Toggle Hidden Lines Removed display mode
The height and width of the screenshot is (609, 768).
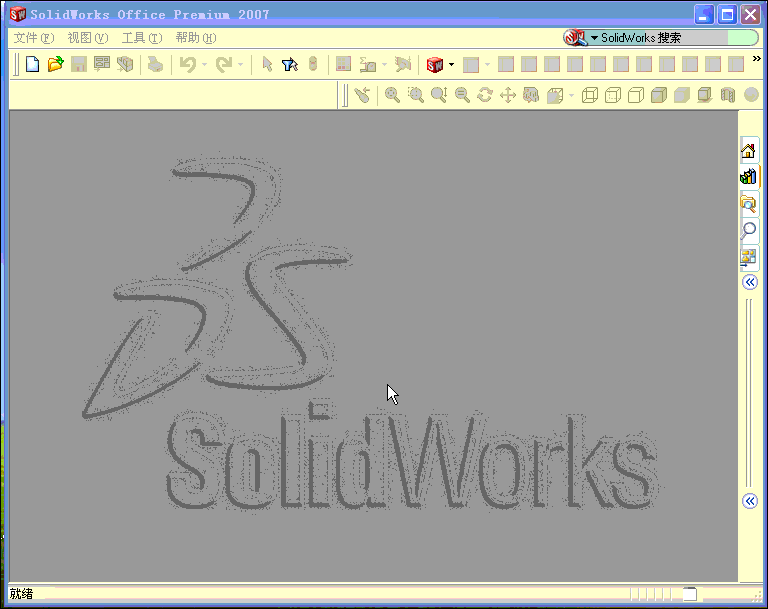pos(636,95)
